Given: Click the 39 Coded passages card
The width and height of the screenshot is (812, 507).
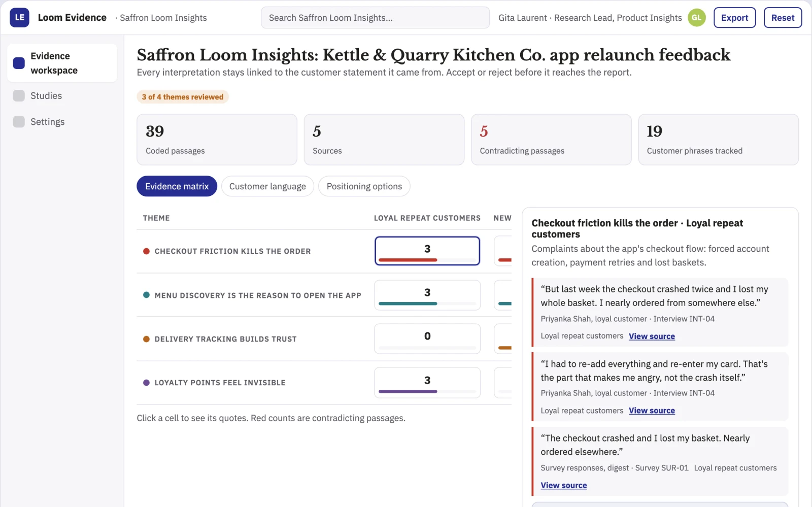Looking at the screenshot, I should (217, 140).
